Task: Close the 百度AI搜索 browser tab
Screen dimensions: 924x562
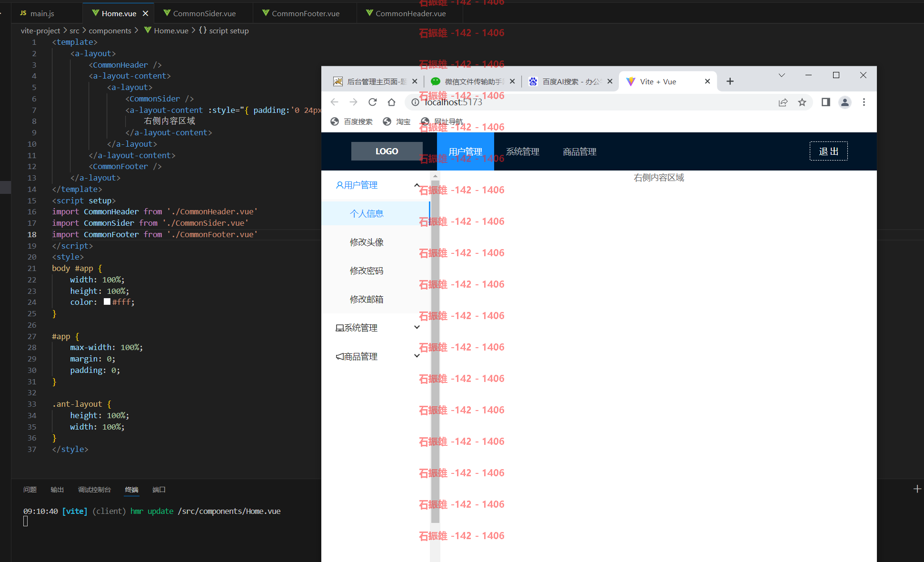Action: pos(610,81)
